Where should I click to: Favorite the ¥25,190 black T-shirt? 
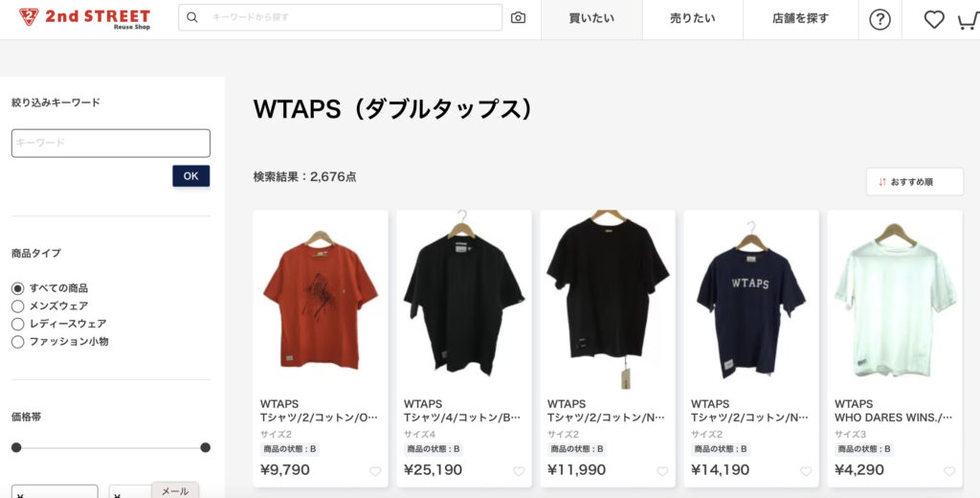point(519,472)
